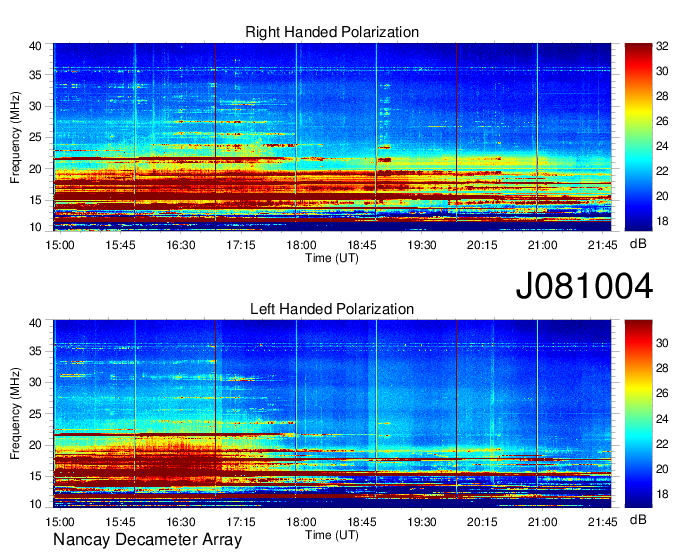The height and width of the screenshot is (552, 680).
Task: Click the 'Left Handed Polarization' plot title
Action: [x=332, y=309]
